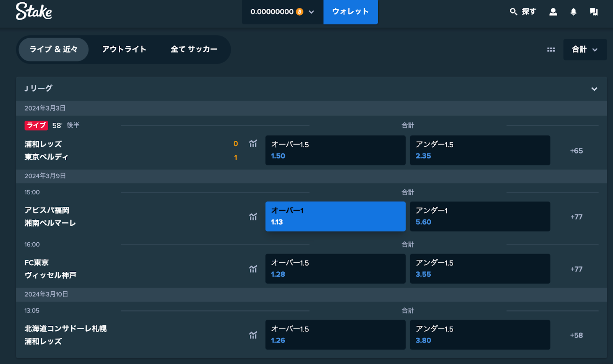
Task: Open the 探す search icon
Action: [513, 12]
